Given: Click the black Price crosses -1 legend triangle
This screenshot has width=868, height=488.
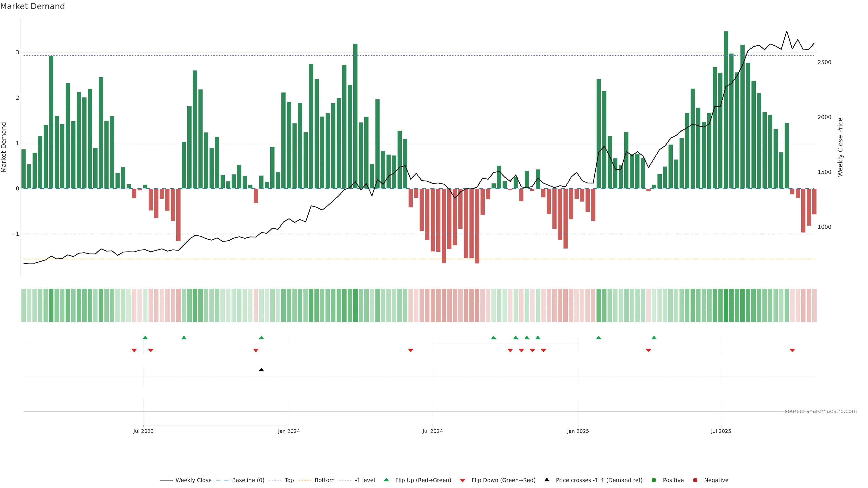Looking at the screenshot, I should [547, 480].
